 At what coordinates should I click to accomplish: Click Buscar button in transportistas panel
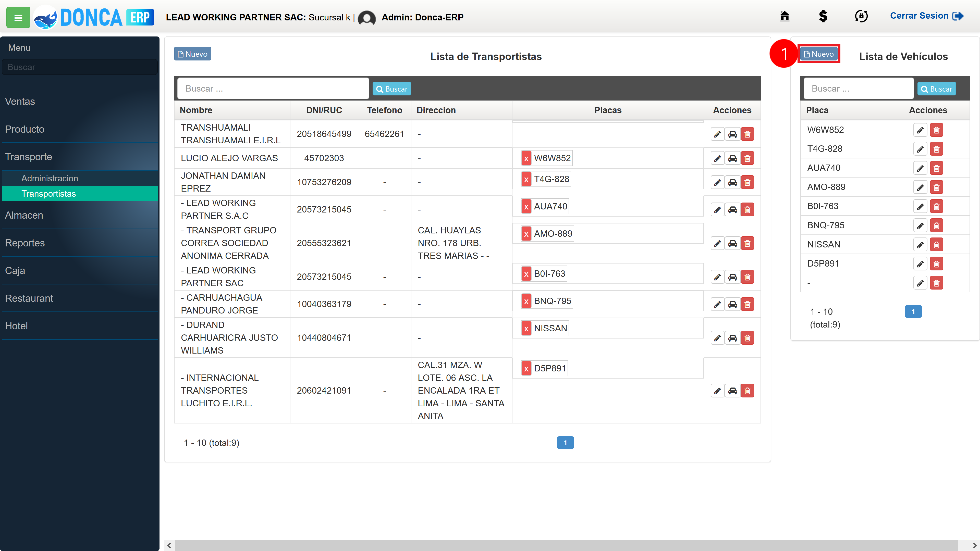[392, 89]
